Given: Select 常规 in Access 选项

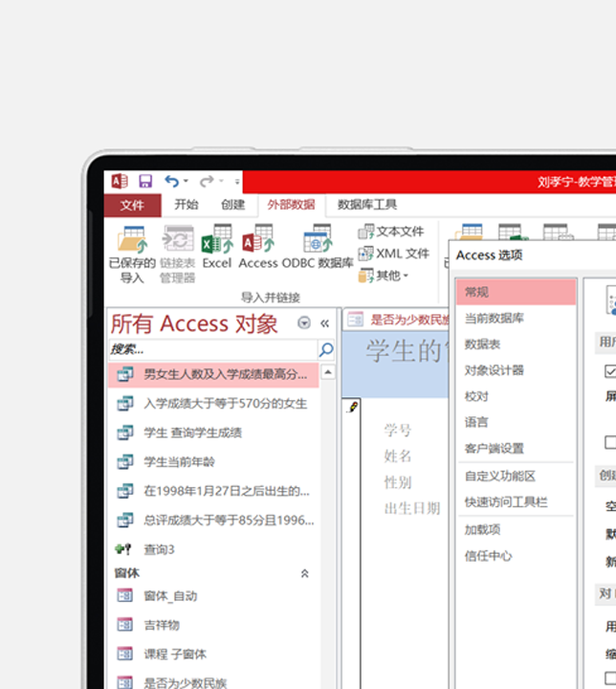Looking at the screenshot, I should (517, 292).
